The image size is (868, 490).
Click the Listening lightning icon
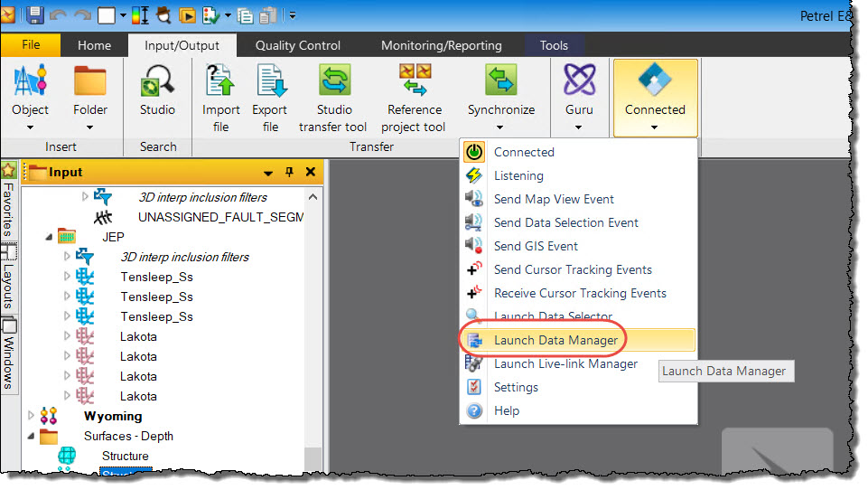click(x=474, y=175)
